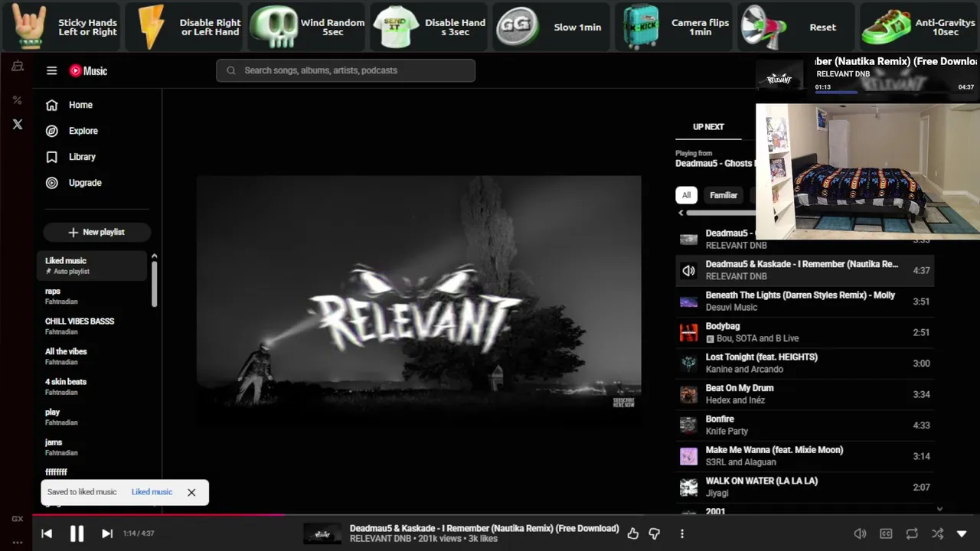
Task: Click the percent icon in browser sidebar
Action: (17, 100)
